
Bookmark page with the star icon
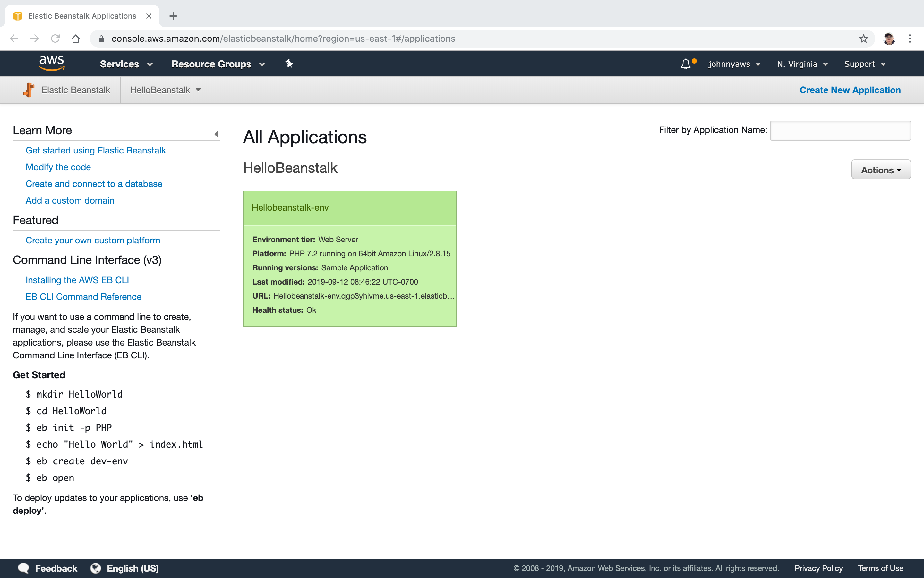tap(864, 39)
